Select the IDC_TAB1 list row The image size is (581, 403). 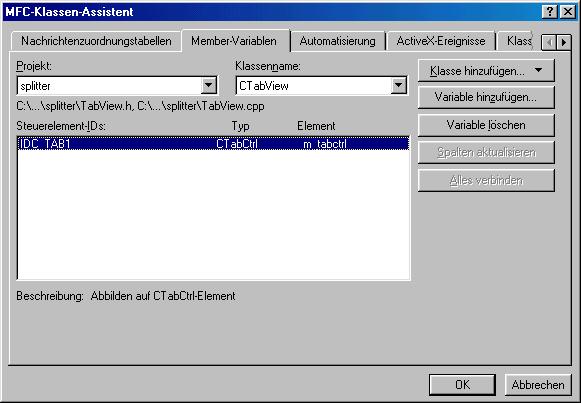coord(213,144)
